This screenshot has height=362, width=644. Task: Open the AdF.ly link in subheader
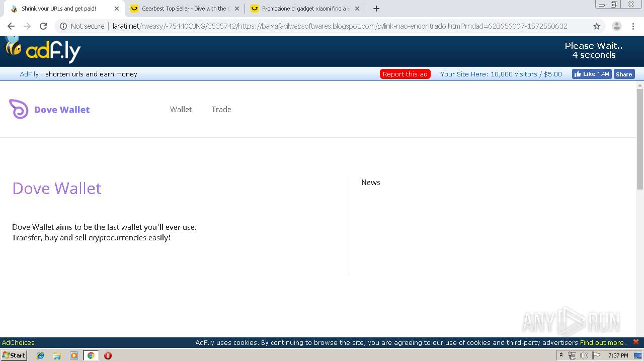(29, 74)
